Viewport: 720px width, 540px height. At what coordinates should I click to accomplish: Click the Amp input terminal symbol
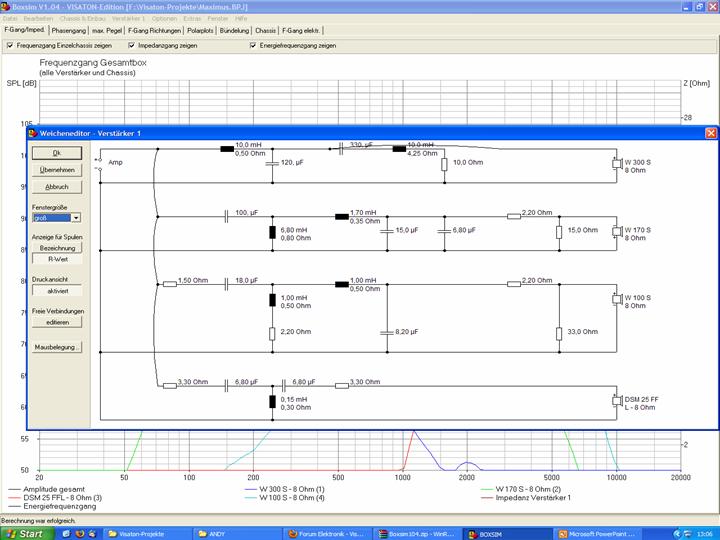click(98, 164)
